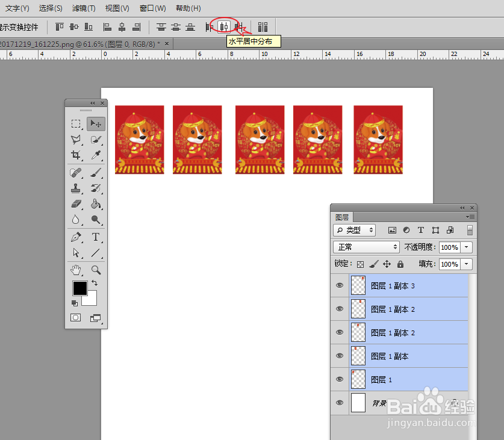Click Distribute Horizontal Centers button
504x440 pixels.
(224, 26)
